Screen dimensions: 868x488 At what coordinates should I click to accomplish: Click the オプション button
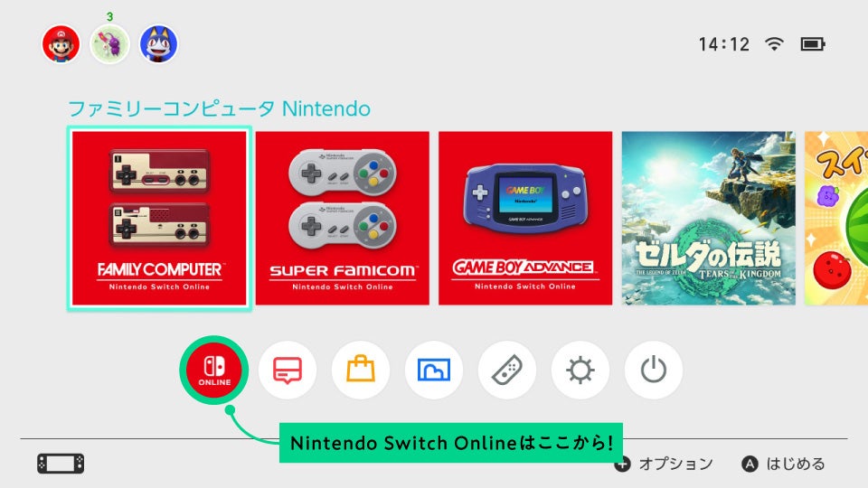(x=665, y=464)
